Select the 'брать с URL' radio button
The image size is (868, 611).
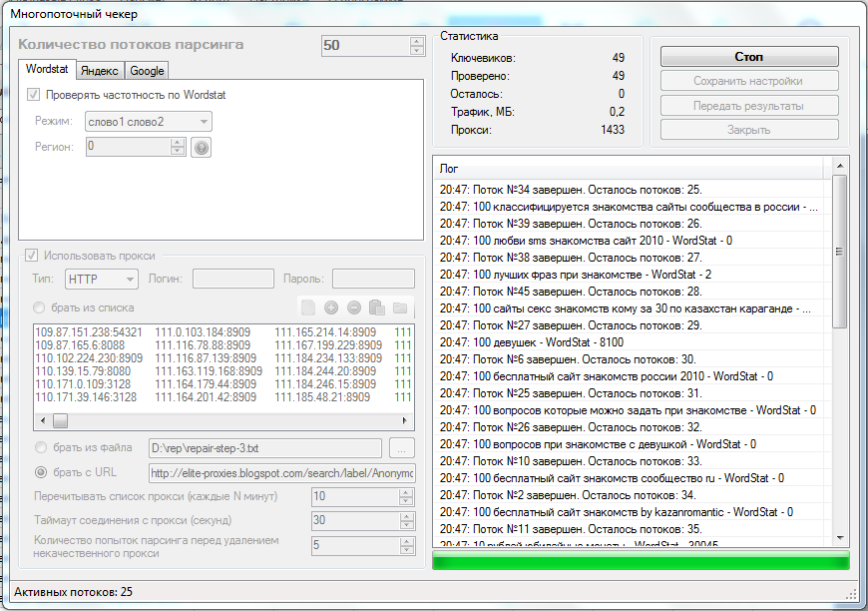pyautogui.click(x=41, y=473)
